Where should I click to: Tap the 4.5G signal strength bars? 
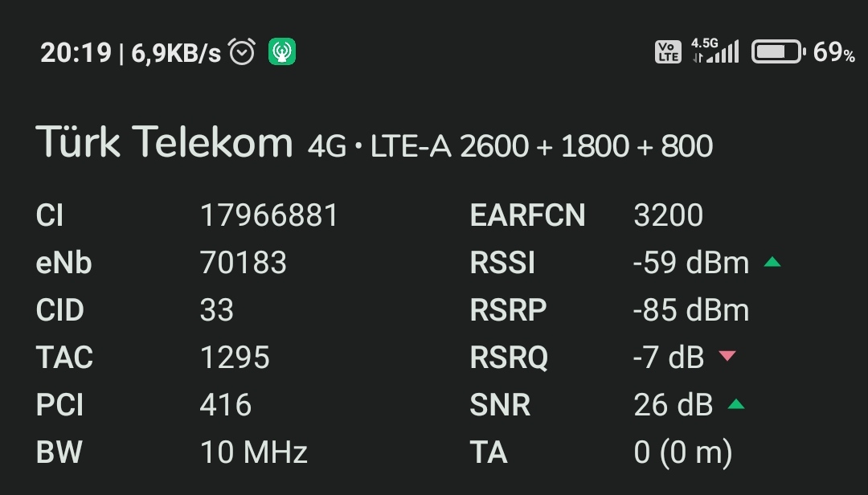pos(715,51)
